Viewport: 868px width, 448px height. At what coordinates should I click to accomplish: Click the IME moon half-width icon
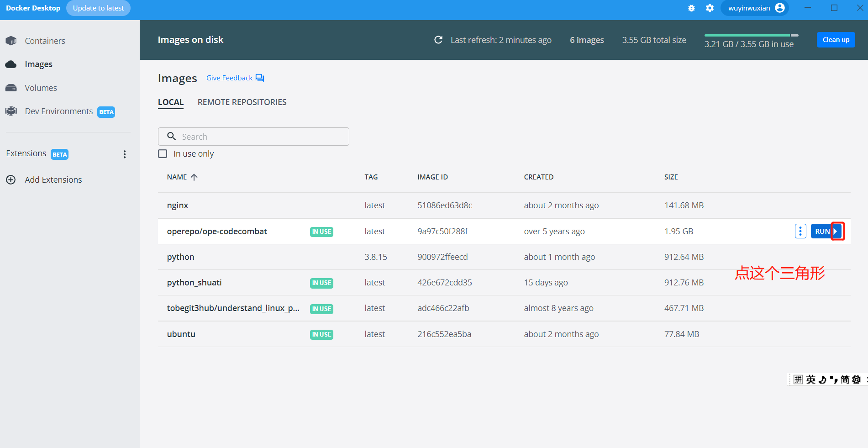(x=822, y=379)
